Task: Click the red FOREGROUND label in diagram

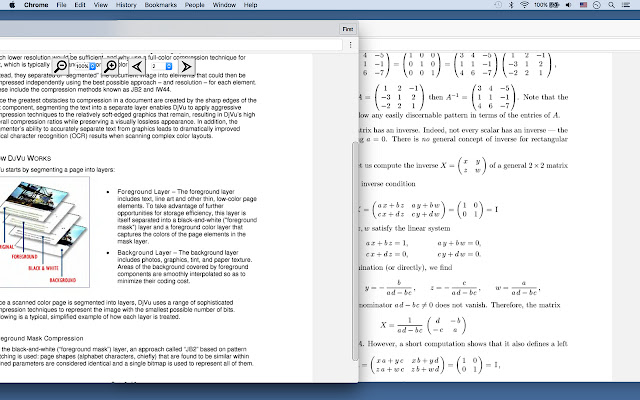Action: click(24, 257)
